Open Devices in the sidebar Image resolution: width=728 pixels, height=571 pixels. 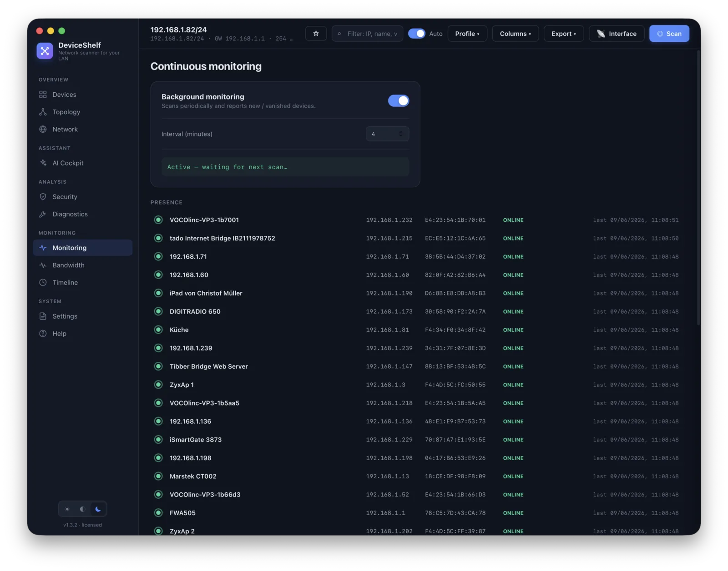(x=82, y=95)
